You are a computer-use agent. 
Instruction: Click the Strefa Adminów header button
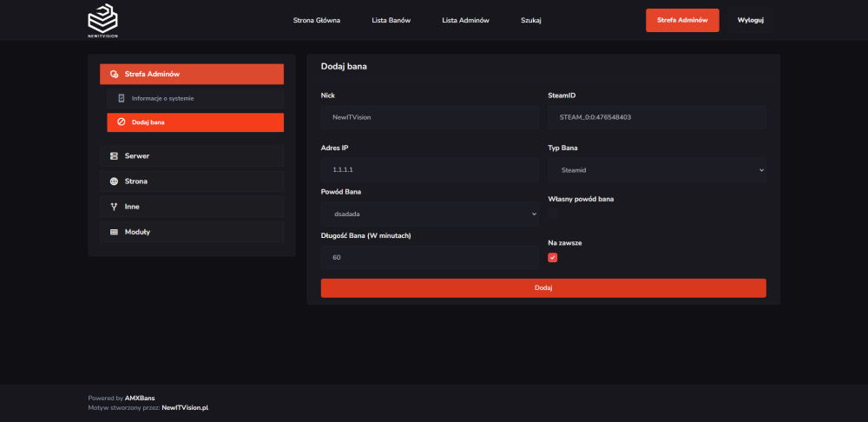(682, 21)
